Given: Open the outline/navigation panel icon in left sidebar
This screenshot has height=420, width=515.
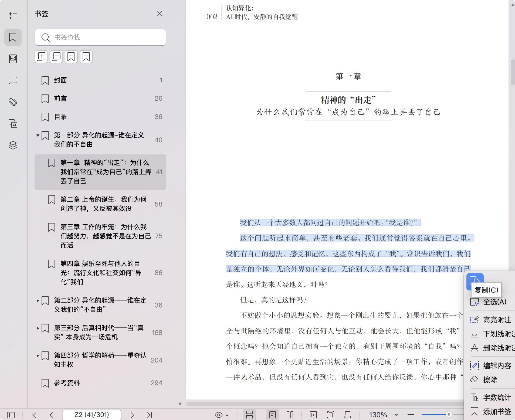Looking at the screenshot, I should pyautogui.click(x=13, y=16).
